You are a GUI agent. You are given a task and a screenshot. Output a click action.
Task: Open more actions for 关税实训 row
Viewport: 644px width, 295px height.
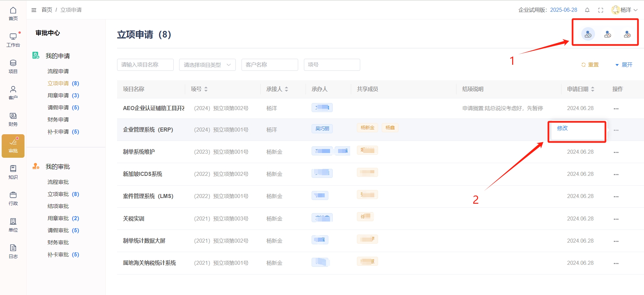tap(616, 219)
